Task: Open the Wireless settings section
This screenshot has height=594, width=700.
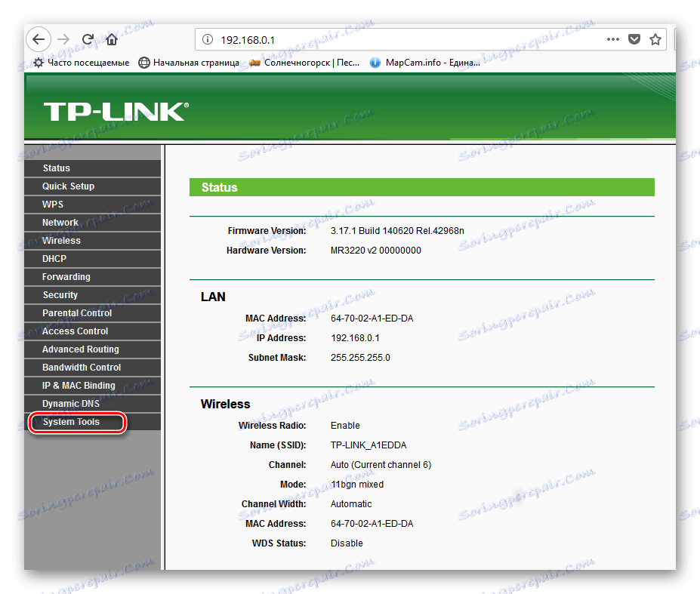Action: coord(61,240)
